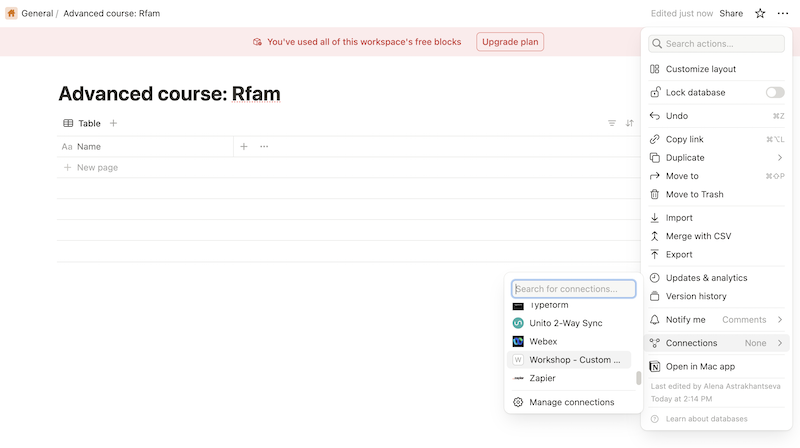Screen dimensions: 800x448
Task: Choose Export from the menu
Action: click(x=716, y=255)
